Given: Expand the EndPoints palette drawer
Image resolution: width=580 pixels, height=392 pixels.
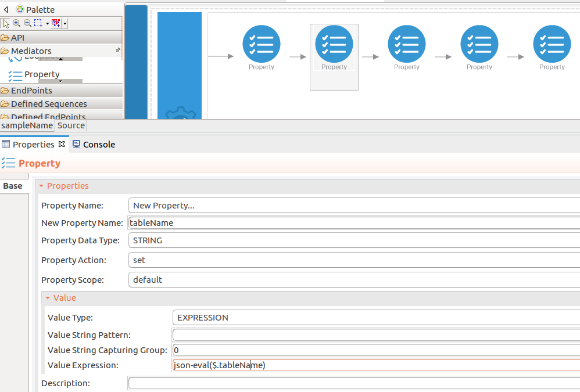Looking at the screenshot, I should point(61,91).
